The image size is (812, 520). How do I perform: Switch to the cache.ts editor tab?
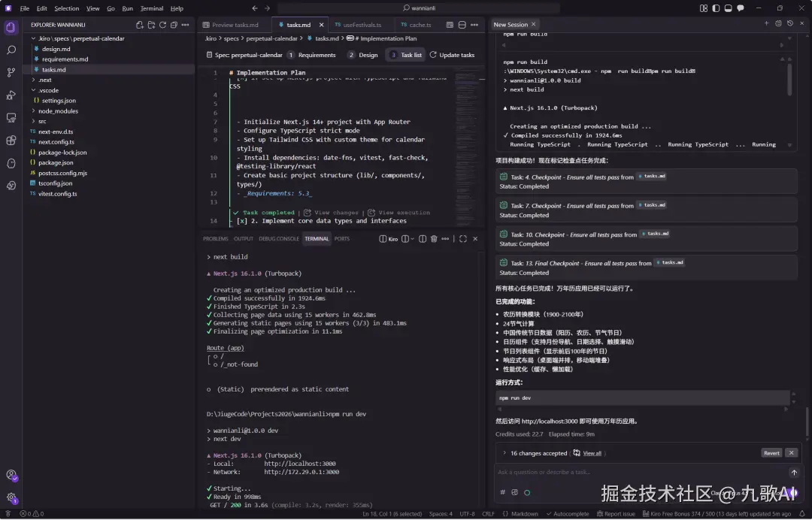[x=417, y=25]
